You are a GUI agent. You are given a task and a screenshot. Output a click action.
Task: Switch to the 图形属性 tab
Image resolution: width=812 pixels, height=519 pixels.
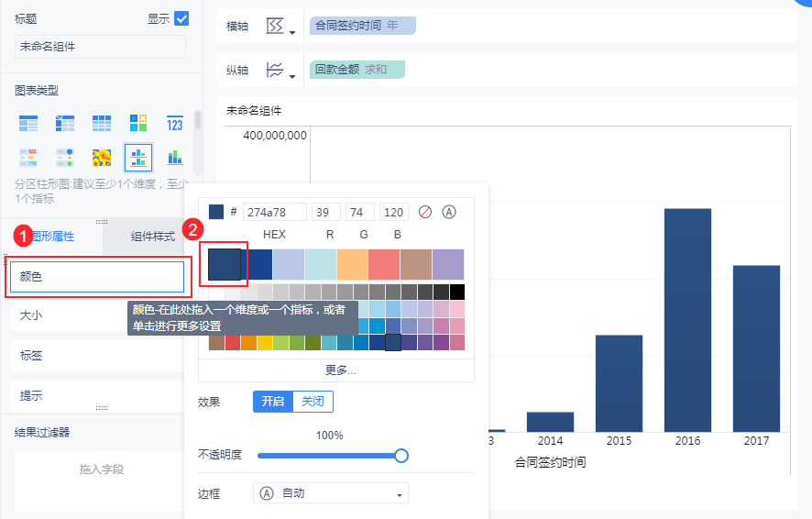tap(53, 237)
